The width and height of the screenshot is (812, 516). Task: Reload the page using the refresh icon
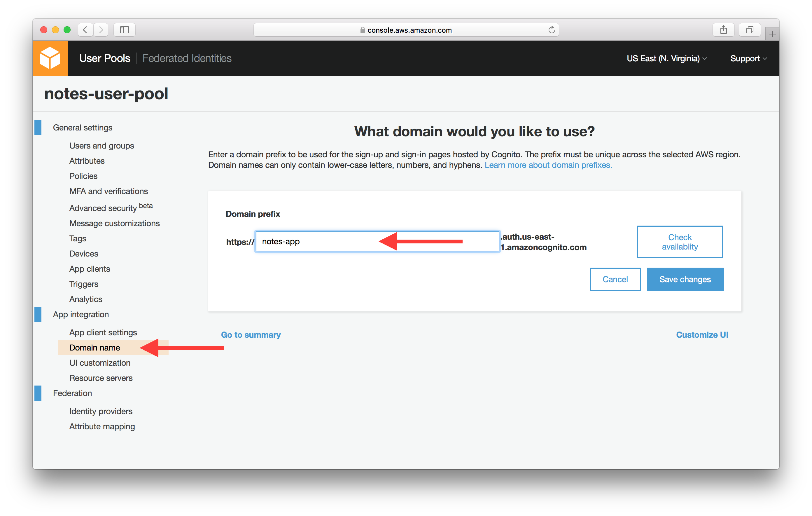pyautogui.click(x=551, y=30)
